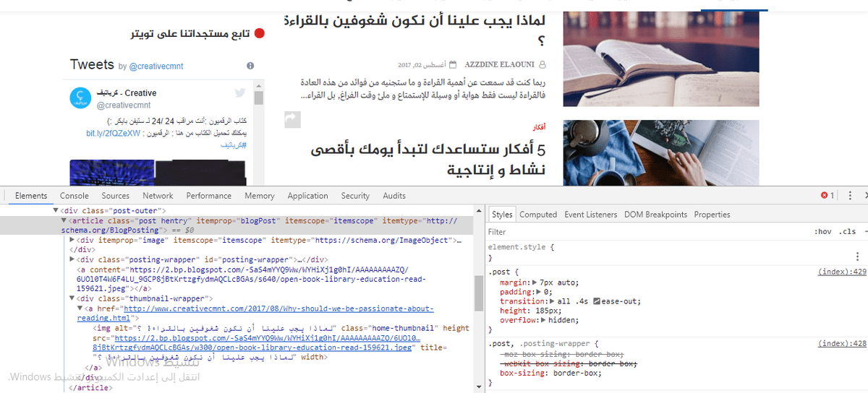Open the Audits tab
This screenshot has height=393, width=868.
[x=394, y=196]
